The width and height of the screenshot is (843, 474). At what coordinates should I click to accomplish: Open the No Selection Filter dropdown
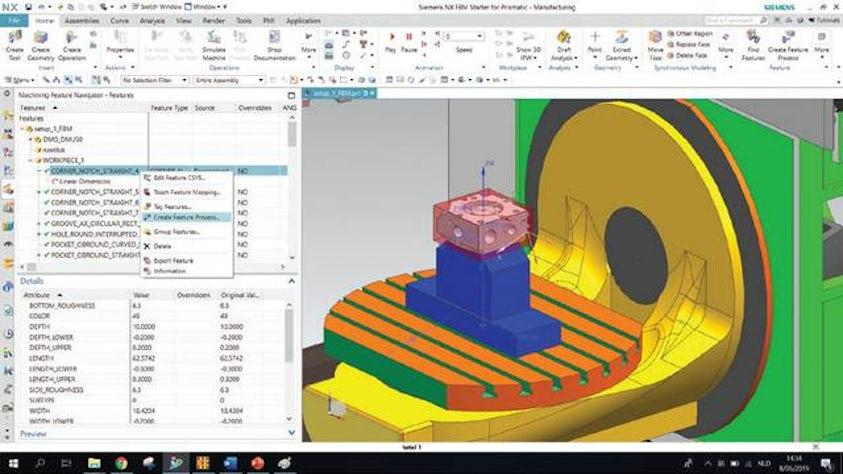point(154,80)
